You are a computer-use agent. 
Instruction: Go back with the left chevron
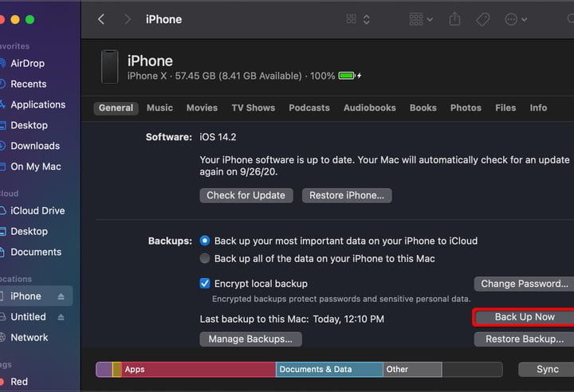(101, 19)
